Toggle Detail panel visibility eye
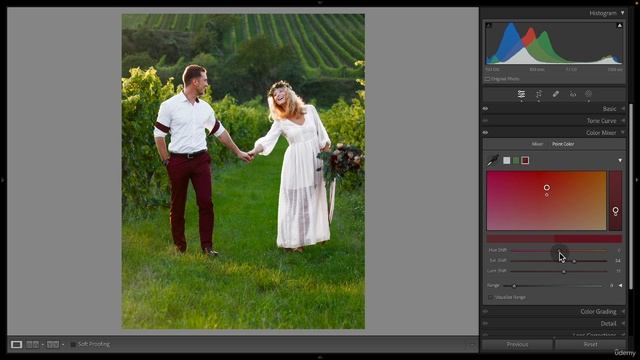 [x=485, y=323]
